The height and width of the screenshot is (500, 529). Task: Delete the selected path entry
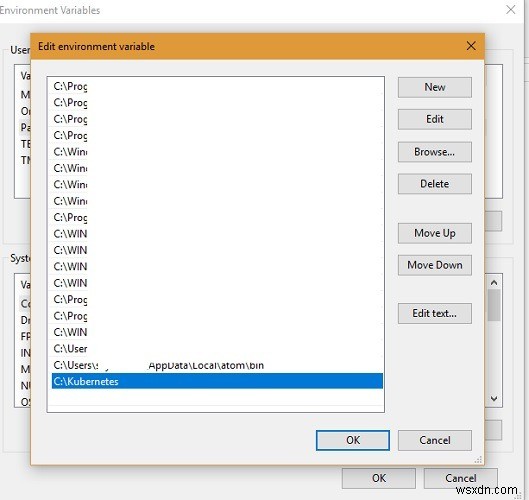tap(435, 184)
